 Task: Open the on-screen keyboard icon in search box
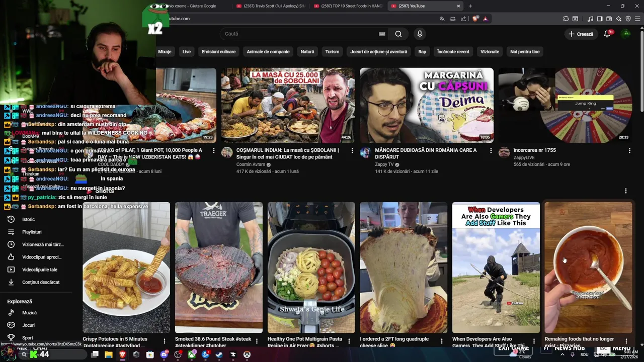coord(382,34)
